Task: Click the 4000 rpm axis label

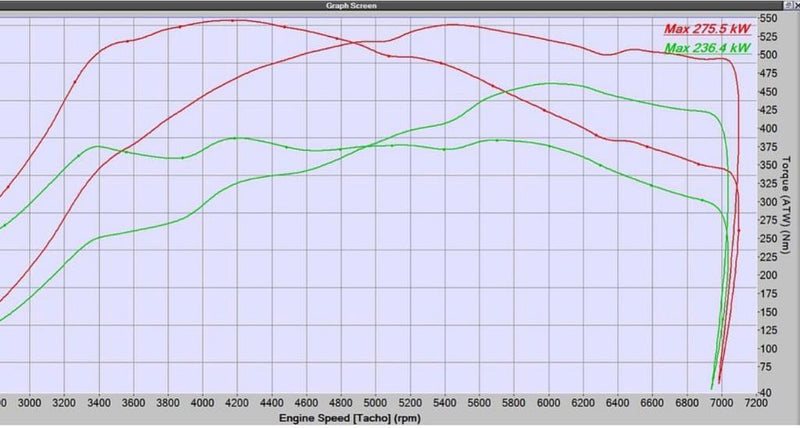Action: [203, 402]
